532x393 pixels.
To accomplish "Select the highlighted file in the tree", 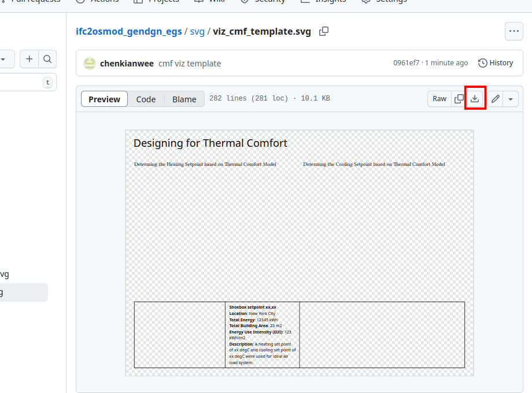I will coord(23,292).
